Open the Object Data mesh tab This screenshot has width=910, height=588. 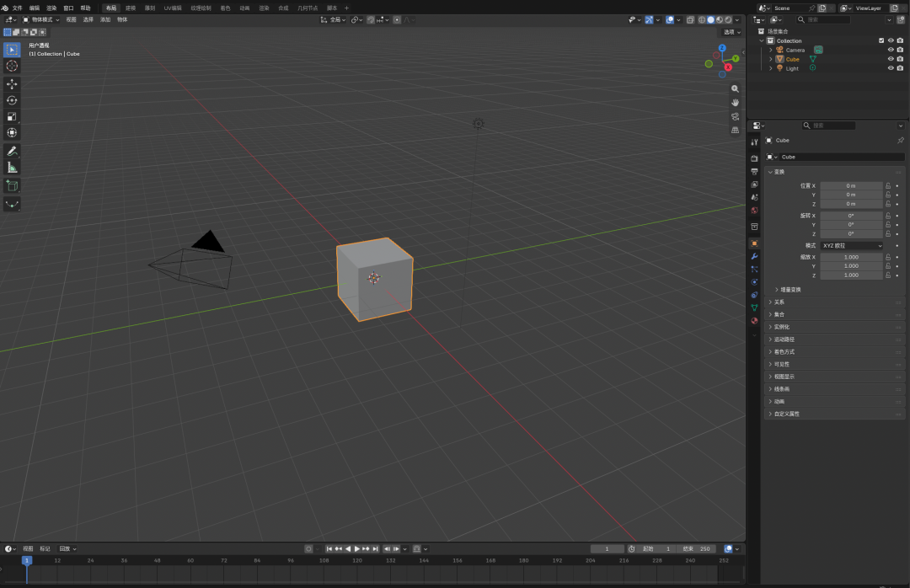point(754,307)
